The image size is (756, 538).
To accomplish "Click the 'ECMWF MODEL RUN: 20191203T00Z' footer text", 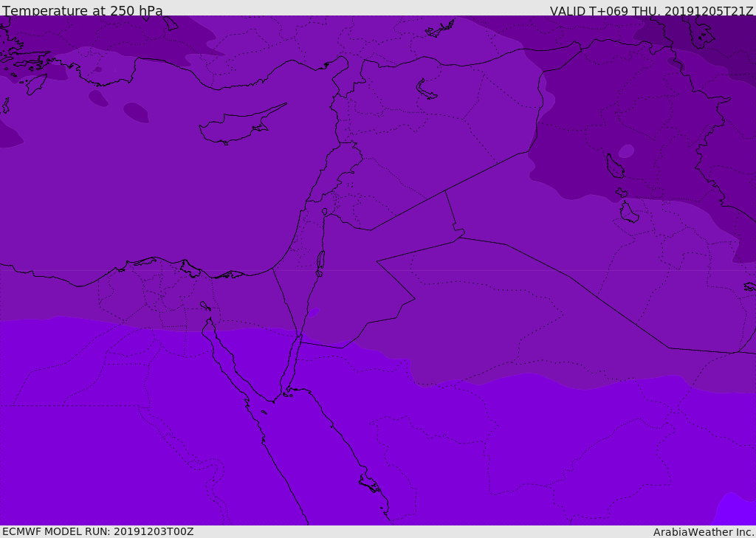I will [x=98, y=531].
